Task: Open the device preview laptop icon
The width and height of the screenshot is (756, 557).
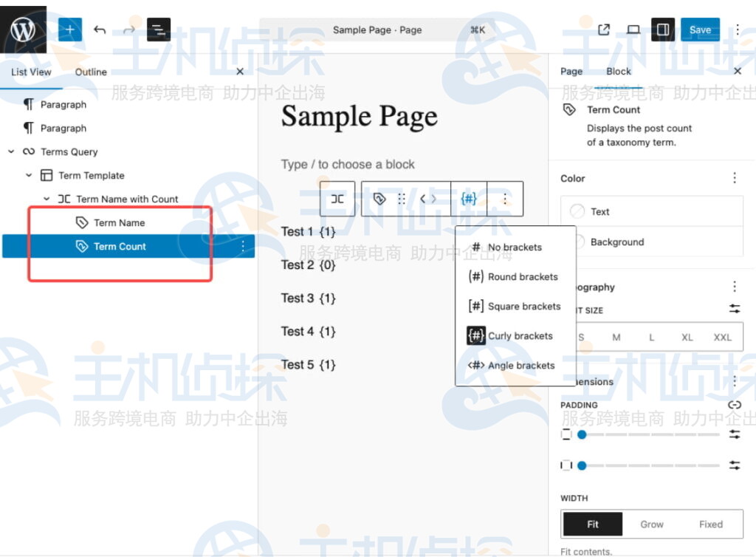Action: point(633,30)
